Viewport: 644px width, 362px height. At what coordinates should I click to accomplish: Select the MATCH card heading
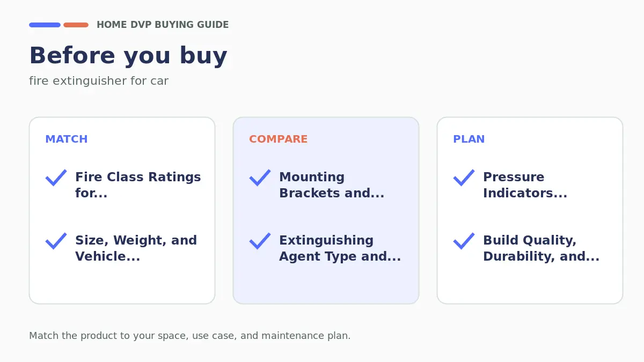66,139
